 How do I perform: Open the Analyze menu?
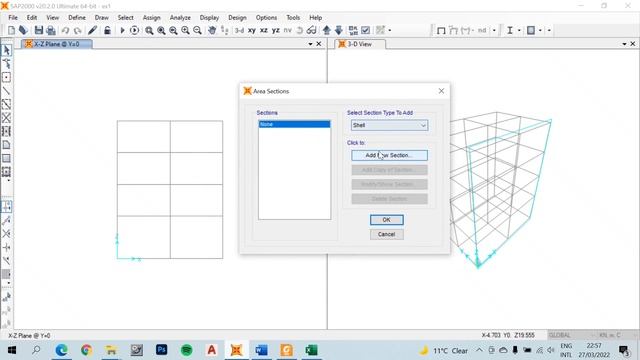180,18
